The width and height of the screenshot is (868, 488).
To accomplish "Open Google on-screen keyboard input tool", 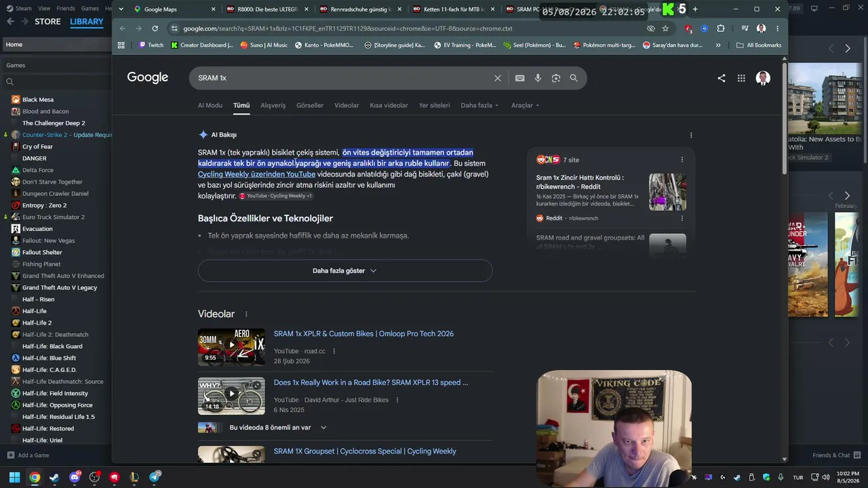I will (519, 78).
